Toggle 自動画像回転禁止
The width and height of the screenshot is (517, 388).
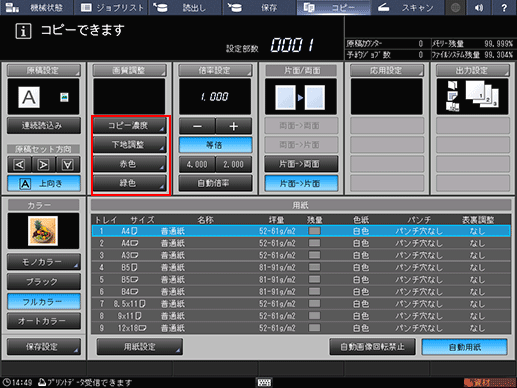click(372, 347)
